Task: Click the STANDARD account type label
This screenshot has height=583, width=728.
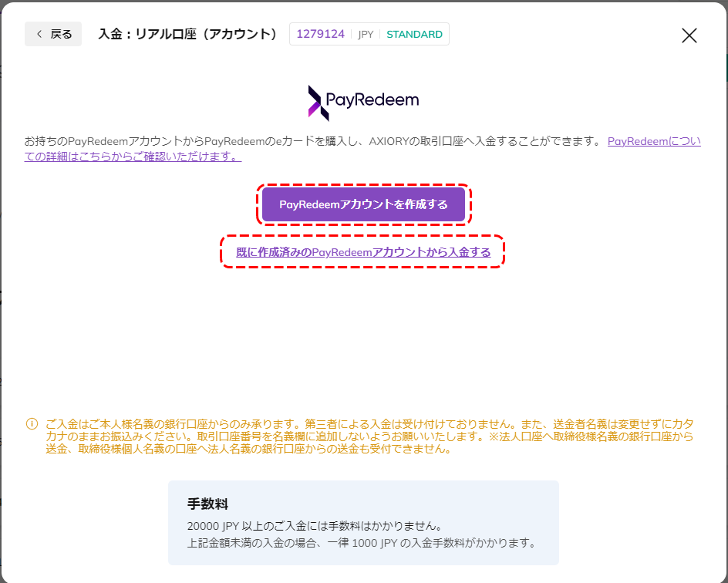Action: tap(414, 35)
